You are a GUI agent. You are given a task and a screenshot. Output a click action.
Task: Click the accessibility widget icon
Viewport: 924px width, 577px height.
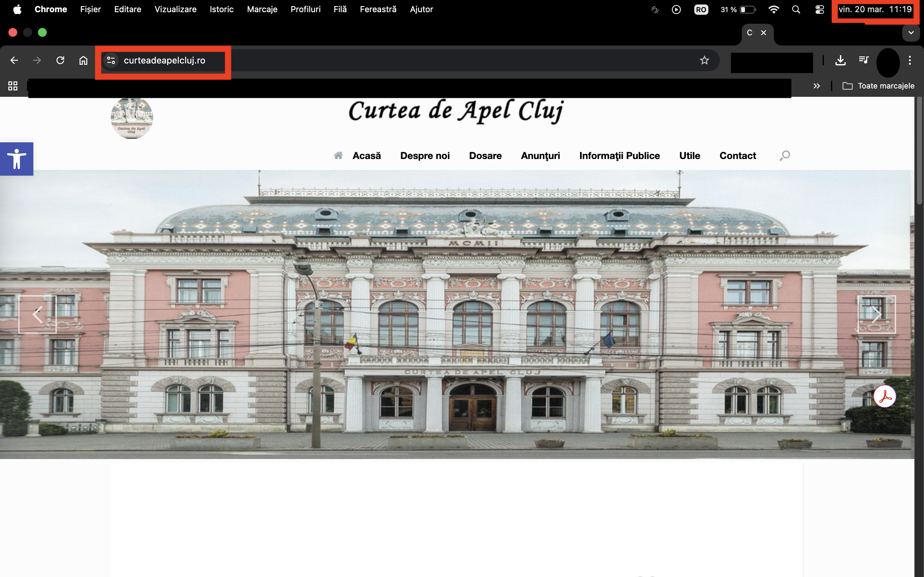pyautogui.click(x=16, y=159)
